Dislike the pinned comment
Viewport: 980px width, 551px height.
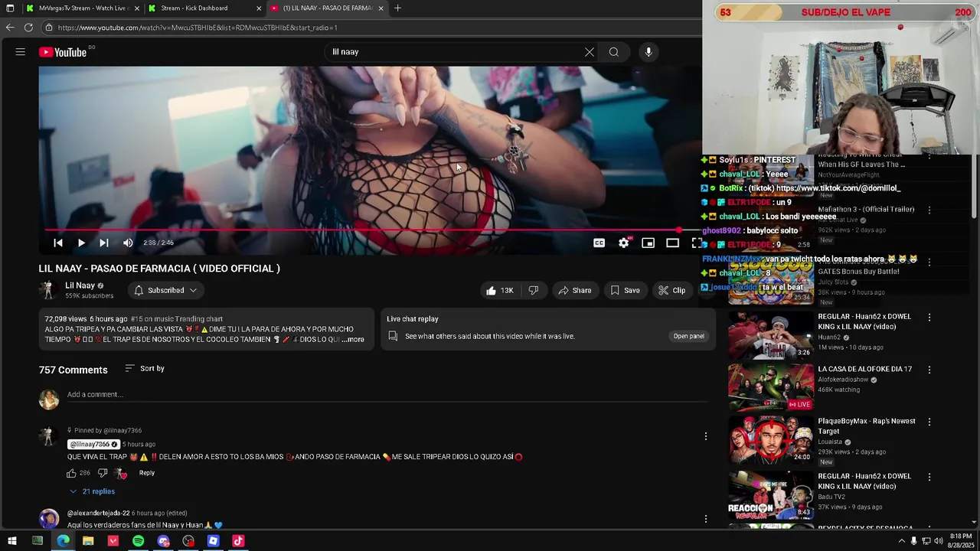[x=103, y=473]
